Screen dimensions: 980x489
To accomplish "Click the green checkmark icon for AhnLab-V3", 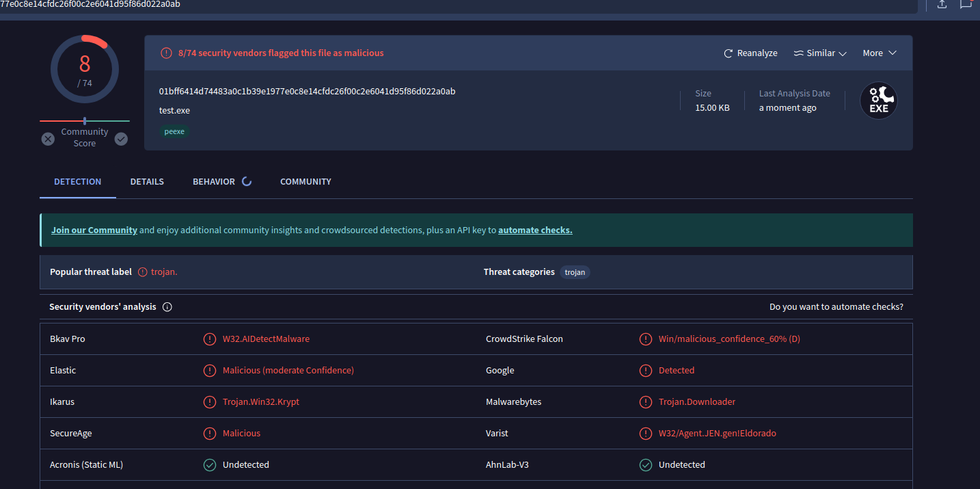I will 645,465.
